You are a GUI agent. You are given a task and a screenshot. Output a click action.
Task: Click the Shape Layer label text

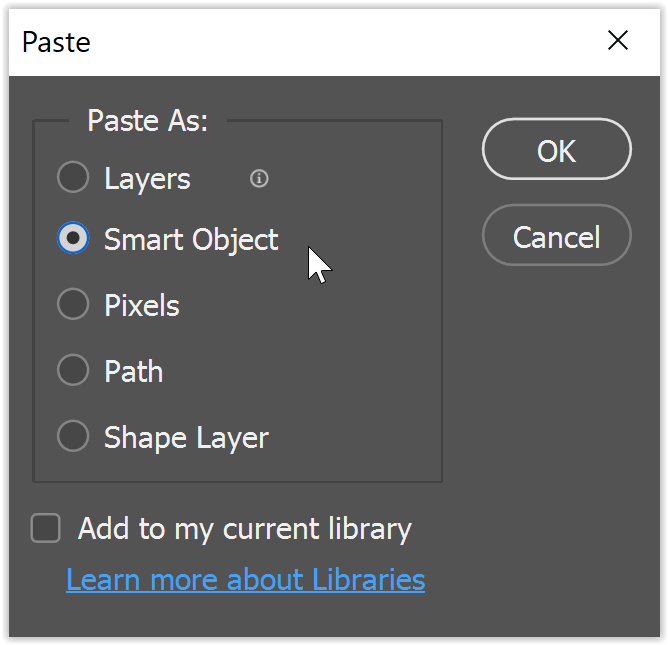coord(186,437)
